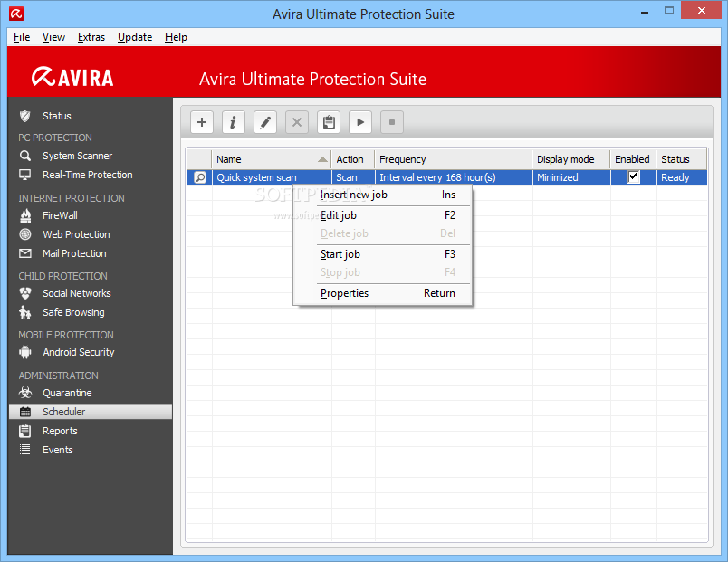Open Mail Protection section
The image size is (728, 562).
pyautogui.click(x=74, y=254)
